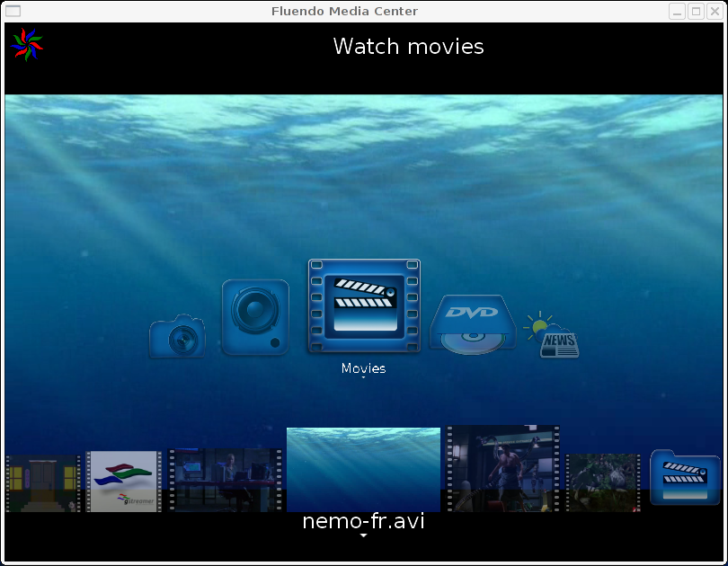728x566 pixels.
Task: Expand the arrow below nemo-fr.avi
Action: tap(363, 535)
